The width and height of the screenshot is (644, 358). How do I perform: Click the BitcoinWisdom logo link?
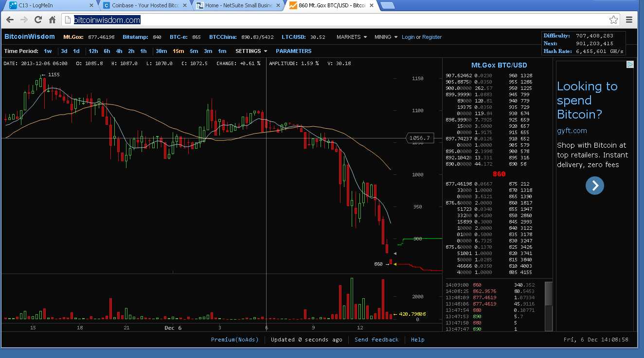pos(30,37)
